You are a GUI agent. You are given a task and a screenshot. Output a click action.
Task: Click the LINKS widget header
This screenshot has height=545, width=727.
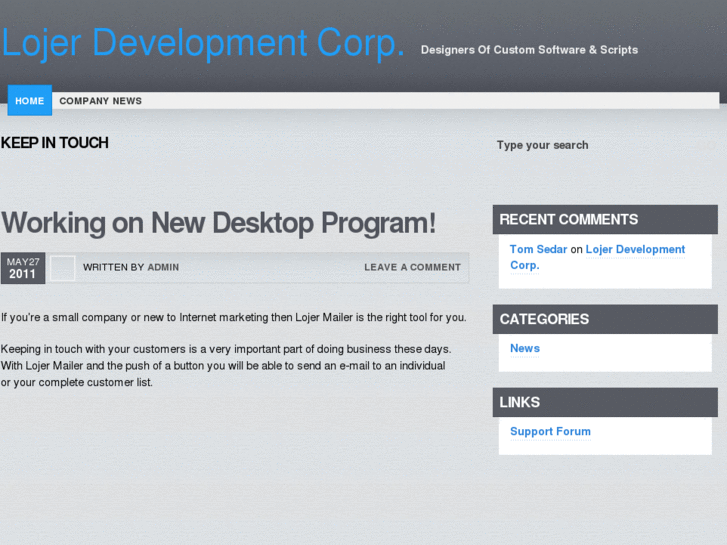[605, 402]
